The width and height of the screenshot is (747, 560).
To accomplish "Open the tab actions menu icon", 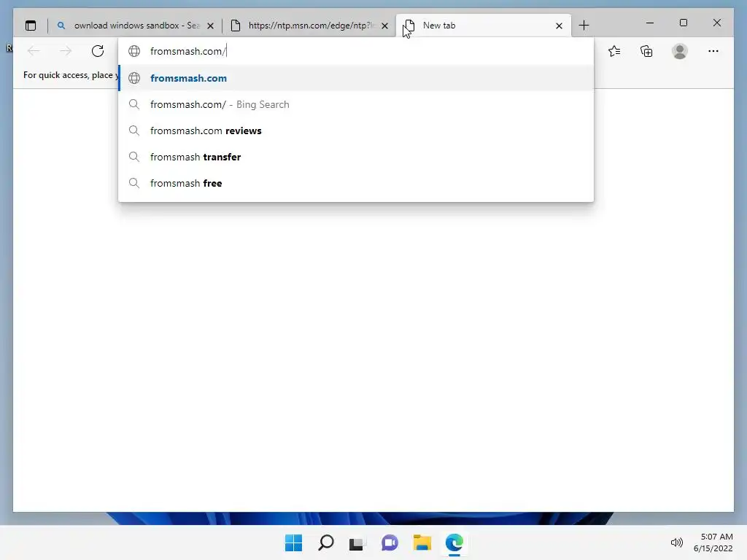I will point(31,26).
